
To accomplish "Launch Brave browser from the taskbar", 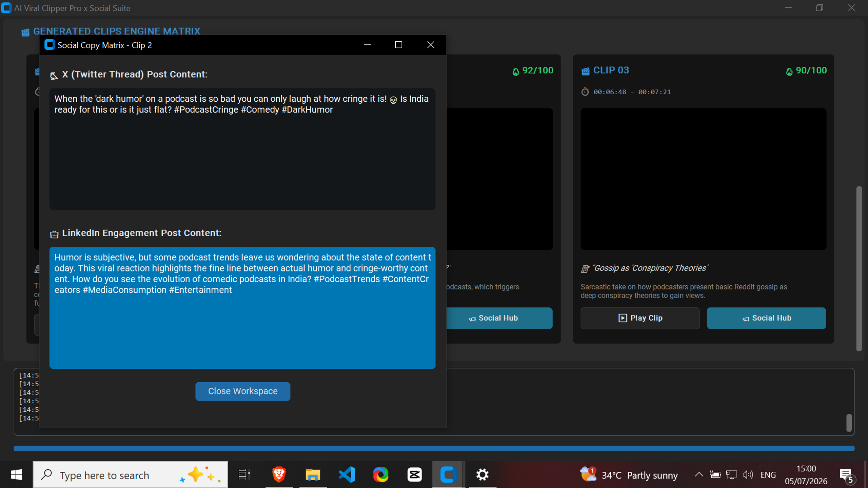I will 279,475.
